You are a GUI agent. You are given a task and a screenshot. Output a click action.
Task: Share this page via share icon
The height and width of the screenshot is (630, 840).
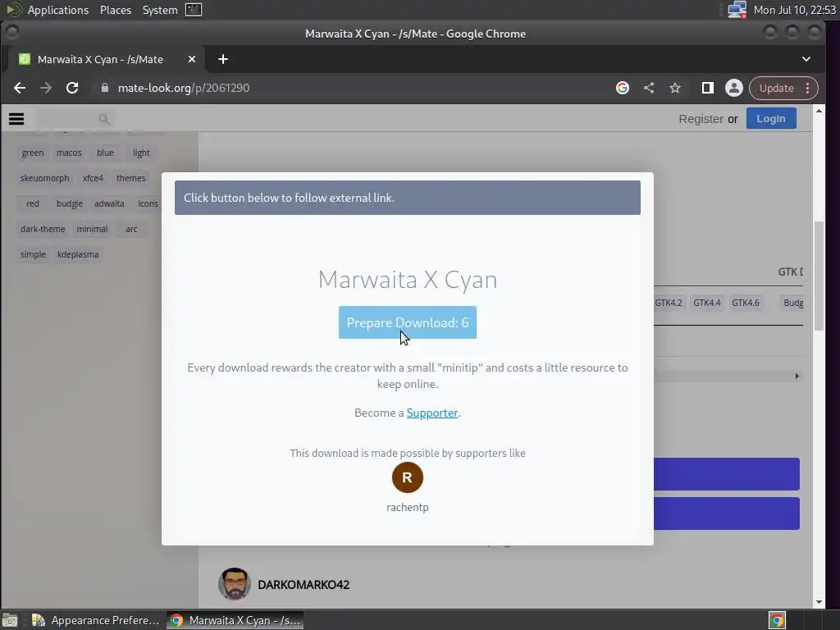point(649,88)
